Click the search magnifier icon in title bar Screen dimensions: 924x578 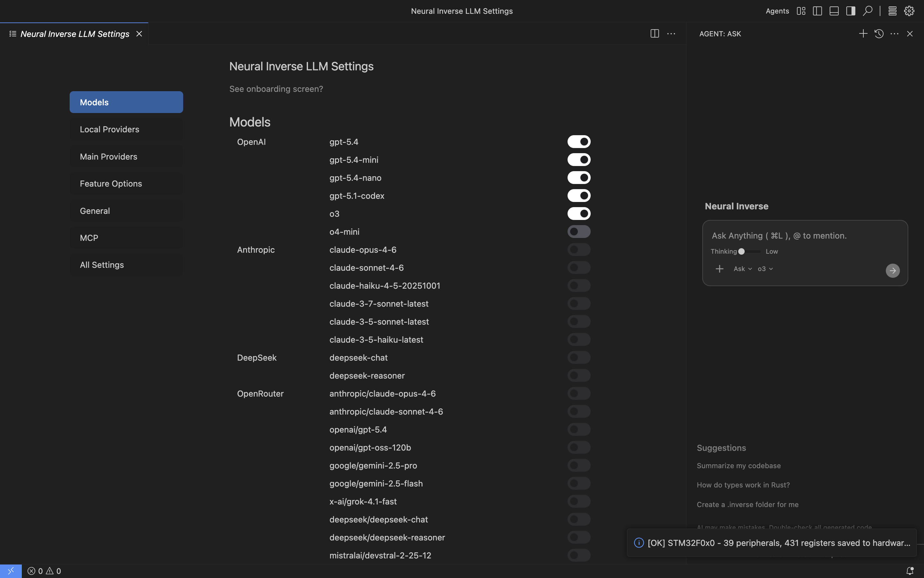point(868,11)
